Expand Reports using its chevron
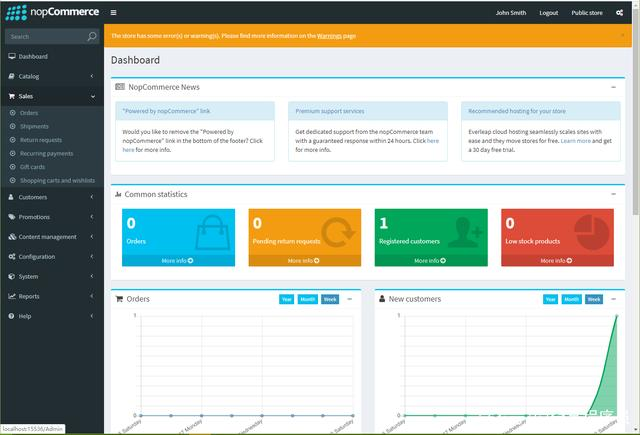 92,296
